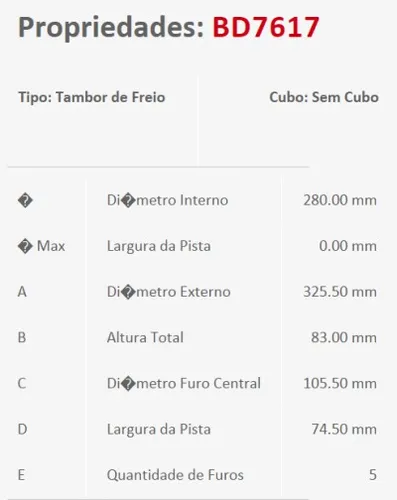Select the Propriedades heading text
This screenshot has width=397, height=500.
(111, 29)
